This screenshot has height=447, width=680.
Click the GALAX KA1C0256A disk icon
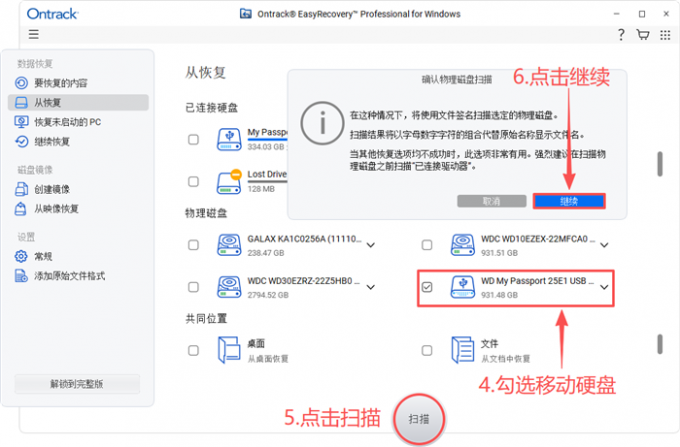click(x=229, y=245)
